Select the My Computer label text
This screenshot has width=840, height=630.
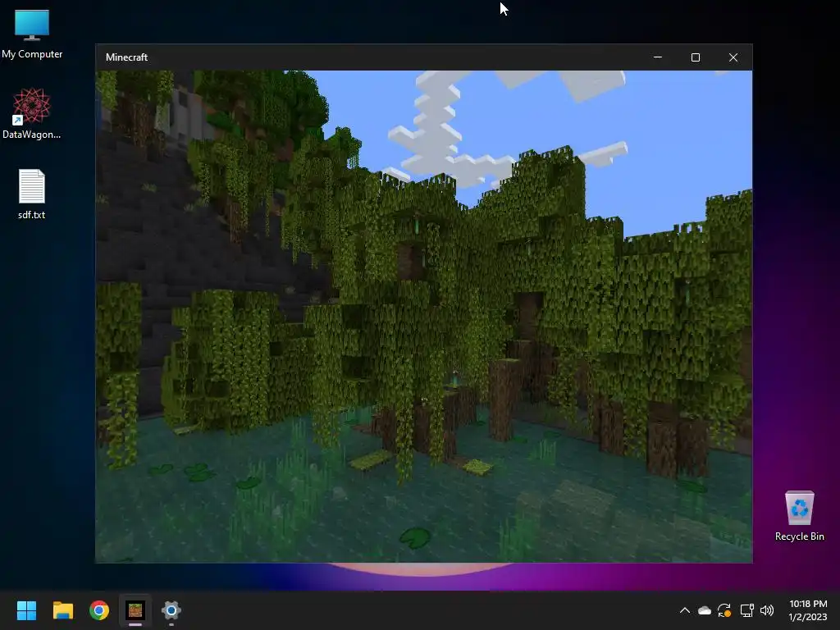point(32,54)
